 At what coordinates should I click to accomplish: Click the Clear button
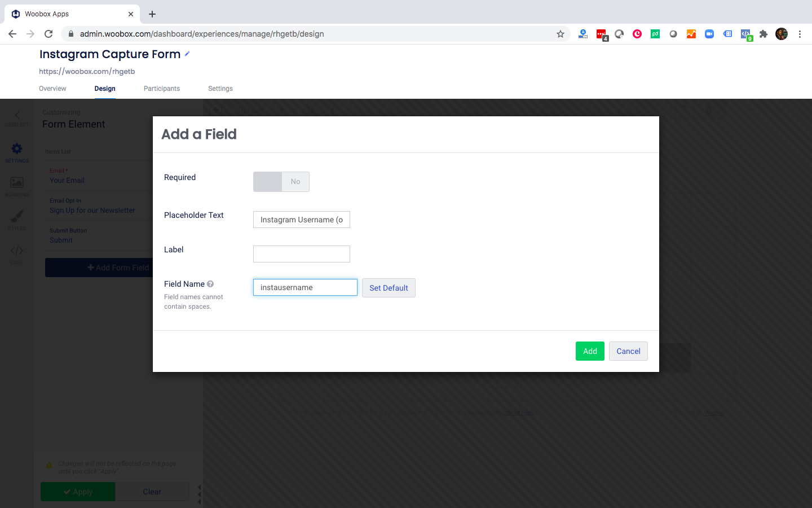[x=152, y=492]
